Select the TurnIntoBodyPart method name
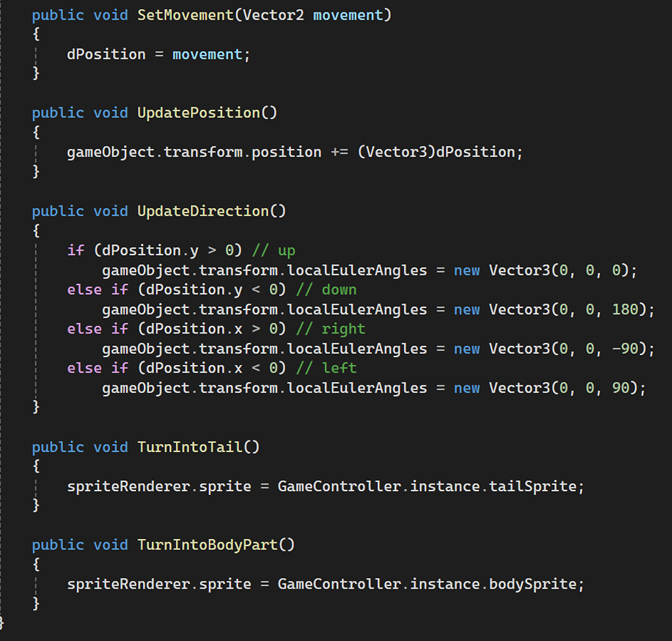The image size is (672, 641). point(207,544)
